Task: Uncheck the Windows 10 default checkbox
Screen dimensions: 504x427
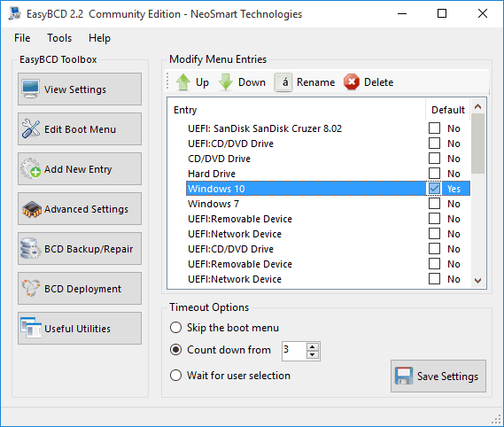Action: point(434,189)
